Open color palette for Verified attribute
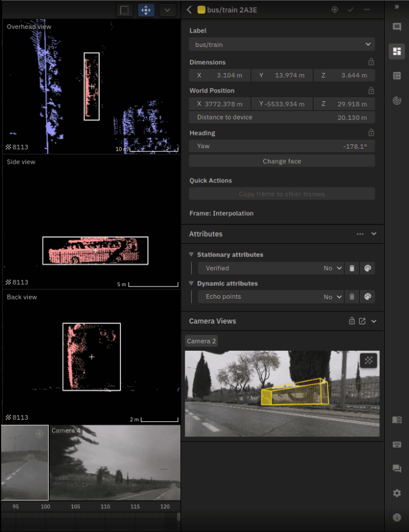Image resolution: width=409 pixels, height=532 pixels. [367, 268]
